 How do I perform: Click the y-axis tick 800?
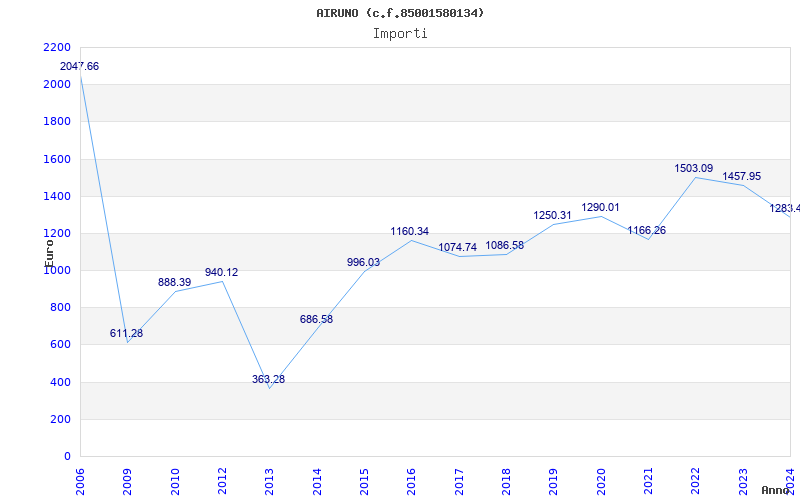point(61,308)
